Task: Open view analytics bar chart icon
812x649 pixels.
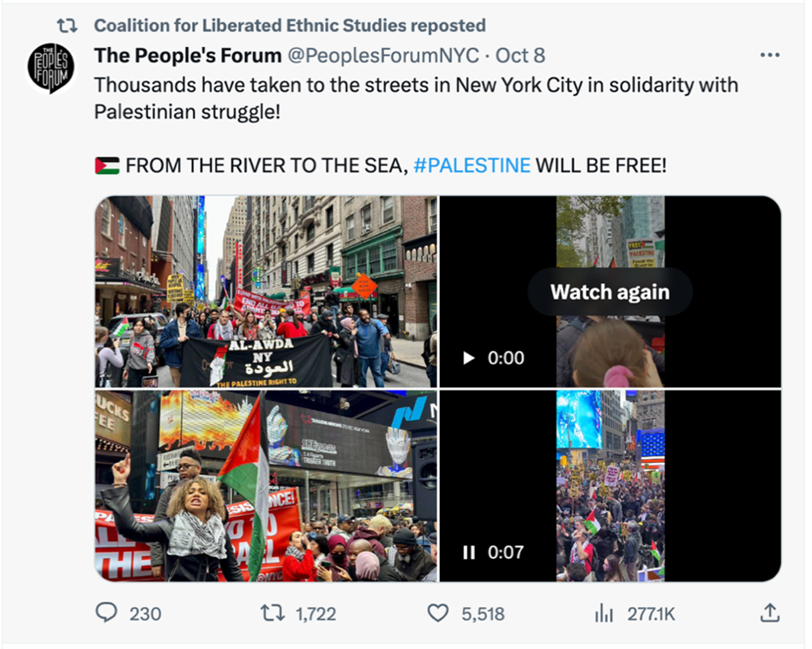Action: pyautogui.click(x=604, y=613)
